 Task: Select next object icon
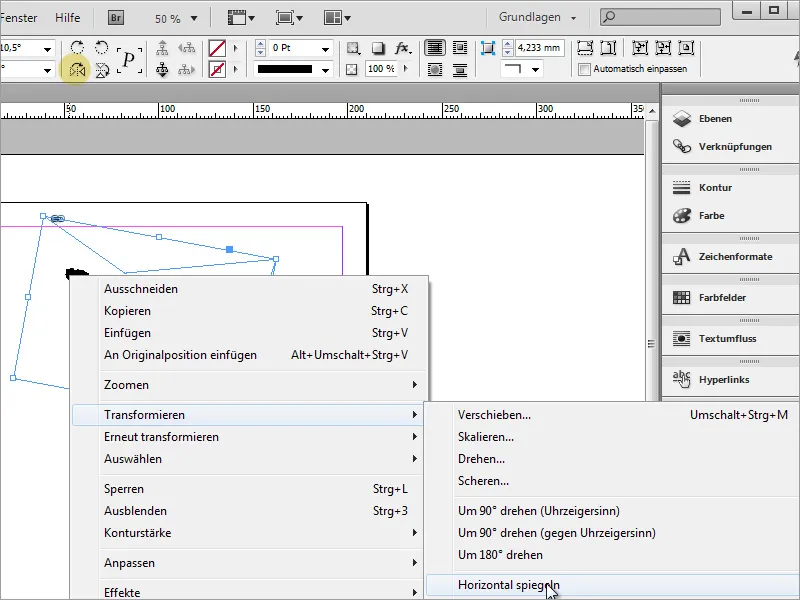tap(187, 70)
